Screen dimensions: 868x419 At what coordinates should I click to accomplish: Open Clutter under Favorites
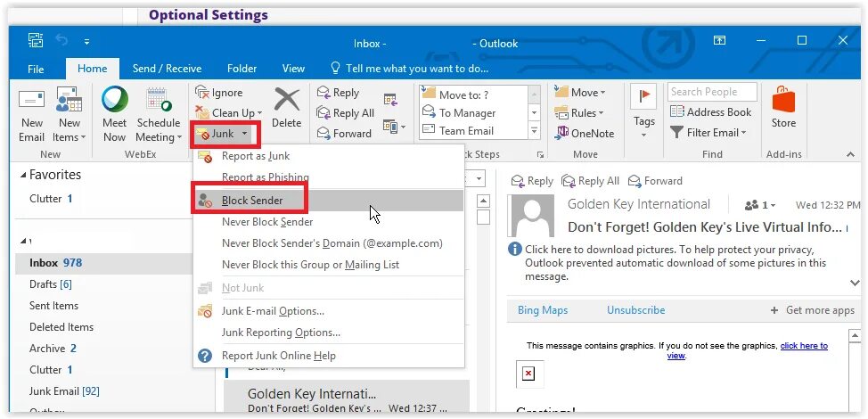pyautogui.click(x=51, y=199)
